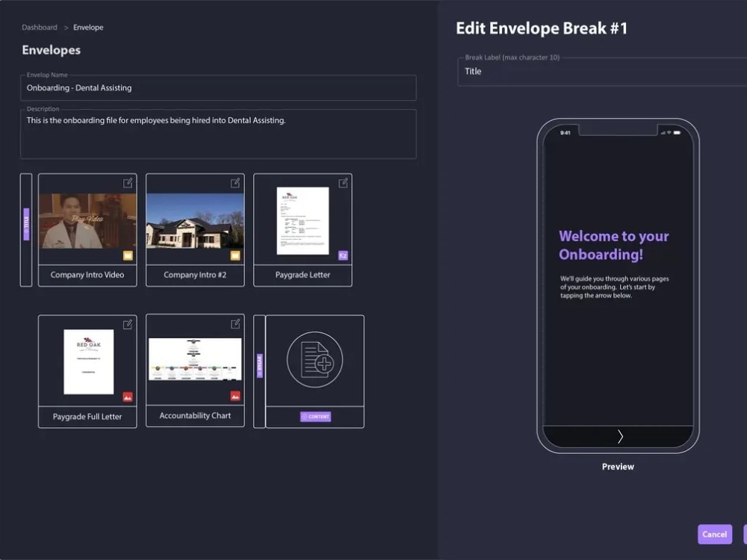Tap the next arrow in phone preview
The height and width of the screenshot is (560, 747).
620,437
